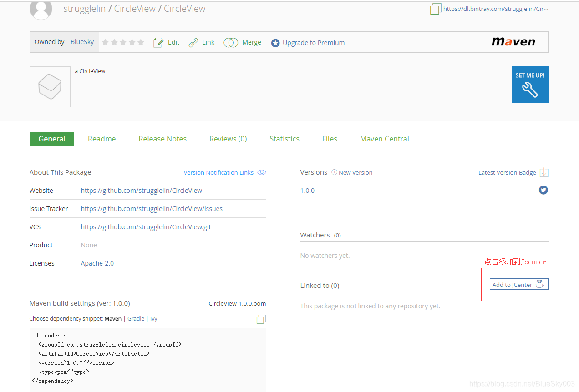Click the Add to JCenter button

519,284
